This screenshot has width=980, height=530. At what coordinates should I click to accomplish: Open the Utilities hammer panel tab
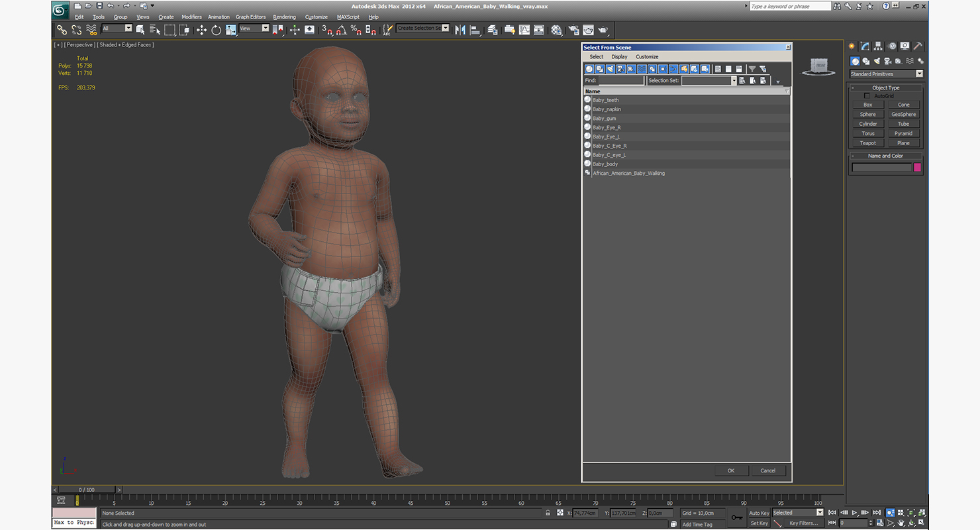[x=918, y=46]
